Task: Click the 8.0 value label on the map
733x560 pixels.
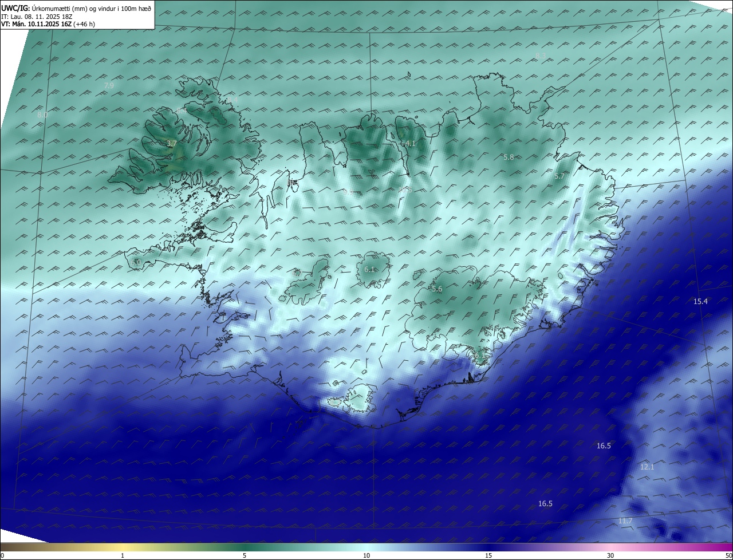Action: coord(42,115)
